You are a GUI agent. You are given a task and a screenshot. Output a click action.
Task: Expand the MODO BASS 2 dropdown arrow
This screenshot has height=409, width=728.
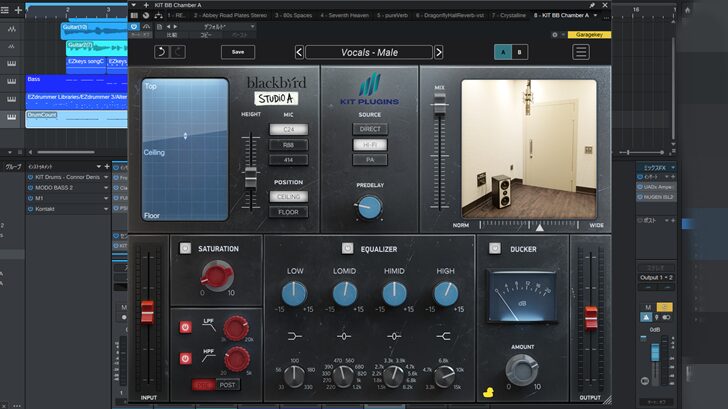106,188
